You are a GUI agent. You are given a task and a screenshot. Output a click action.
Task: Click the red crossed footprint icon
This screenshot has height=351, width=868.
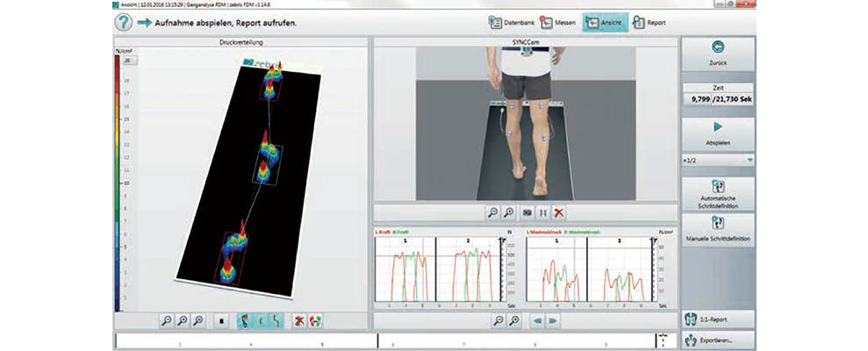point(299,321)
